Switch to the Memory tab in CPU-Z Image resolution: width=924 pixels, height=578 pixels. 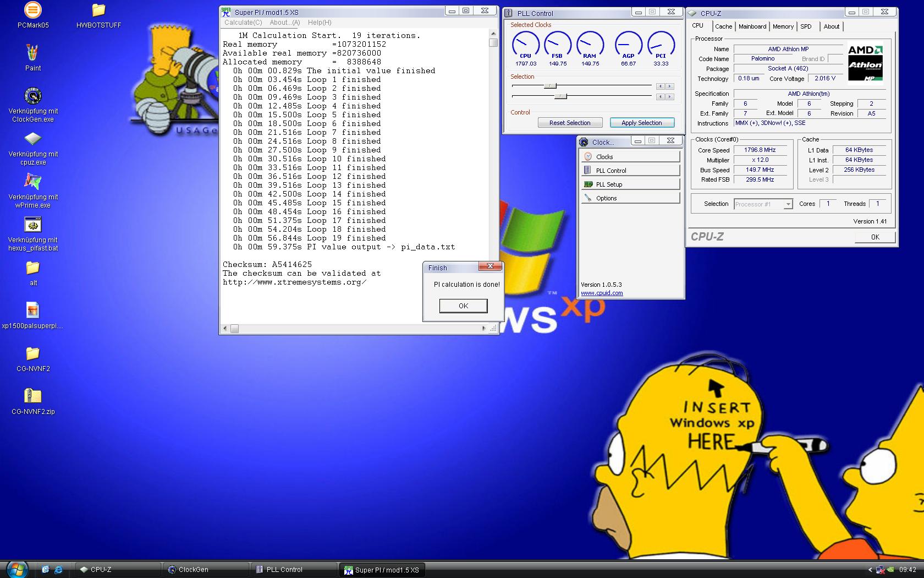tap(783, 26)
